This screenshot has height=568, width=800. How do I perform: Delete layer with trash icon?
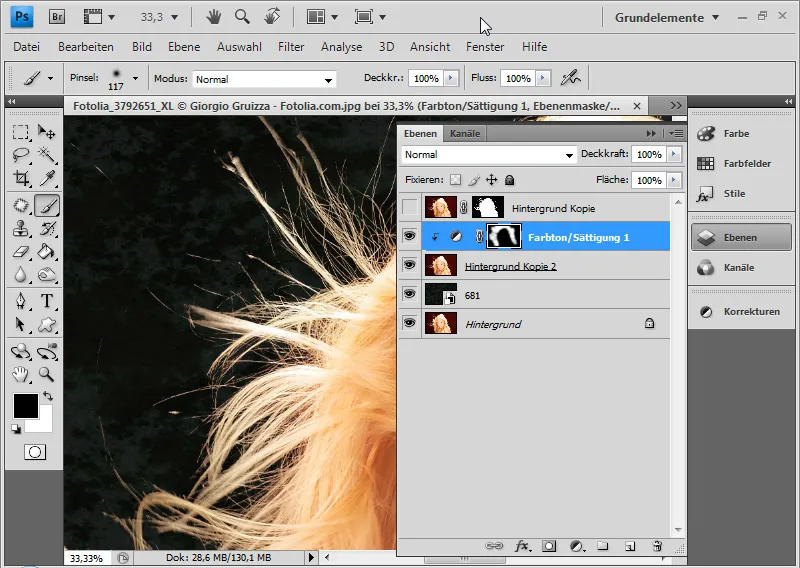(657, 547)
